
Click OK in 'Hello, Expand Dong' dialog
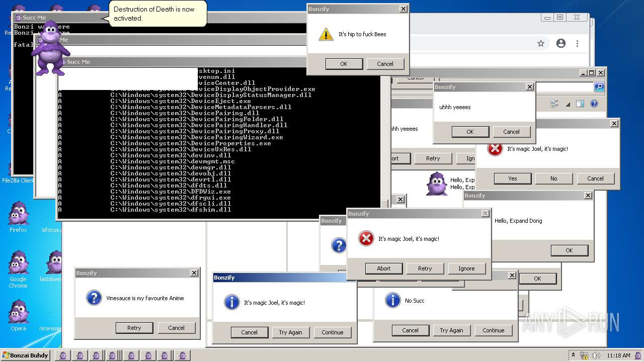point(569,250)
